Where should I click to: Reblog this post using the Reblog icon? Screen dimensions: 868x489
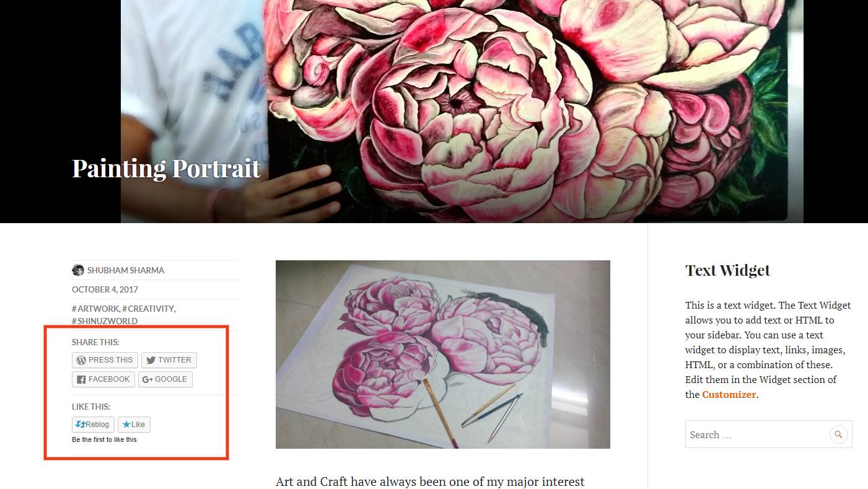click(81, 425)
